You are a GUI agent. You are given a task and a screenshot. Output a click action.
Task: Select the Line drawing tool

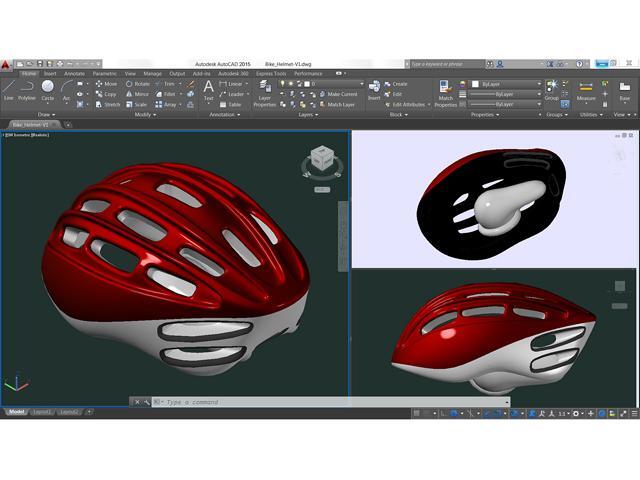click(x=9, y=90)
